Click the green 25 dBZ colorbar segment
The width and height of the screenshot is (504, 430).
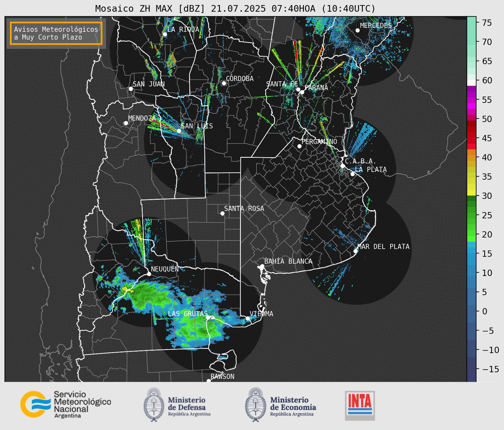(x=471, y=215)
